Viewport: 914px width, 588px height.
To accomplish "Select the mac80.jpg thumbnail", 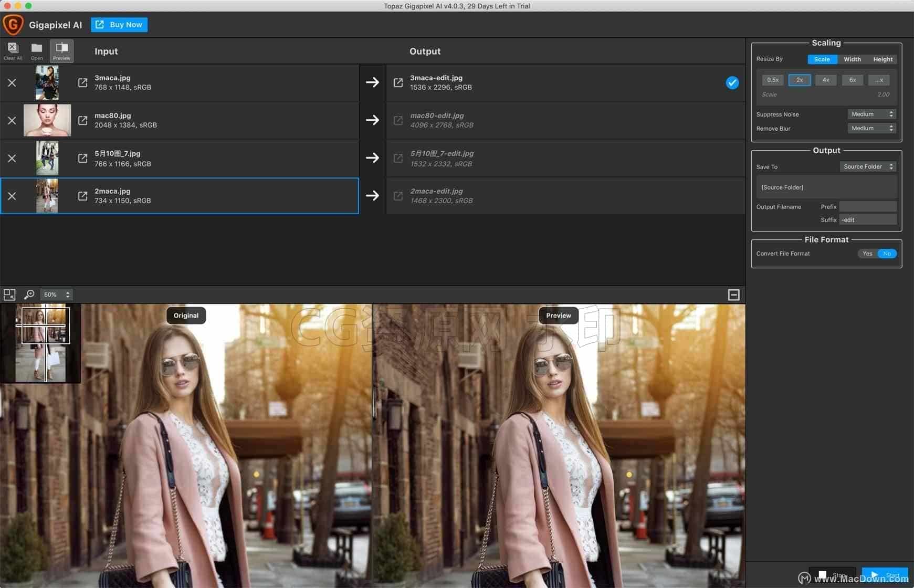I will tap(47, 120).
